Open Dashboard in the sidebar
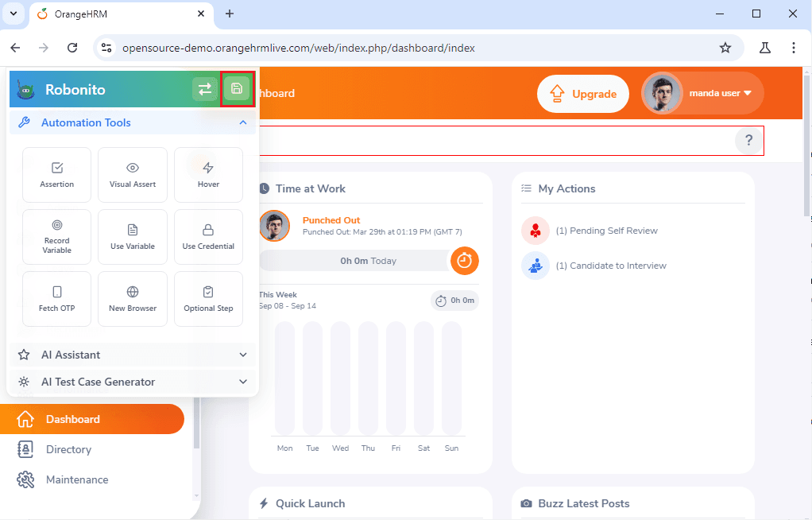Screen dimensions: 812x520 92,419
